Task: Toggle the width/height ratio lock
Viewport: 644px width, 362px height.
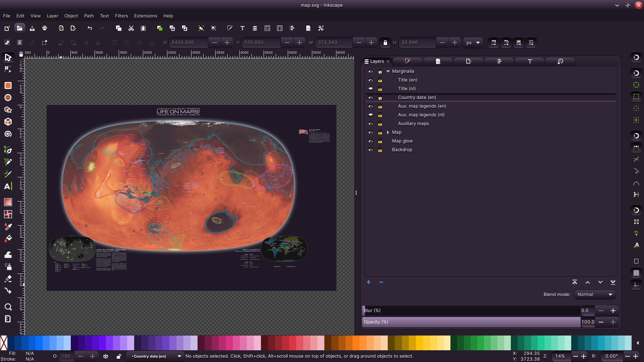Action: point(385,43)
